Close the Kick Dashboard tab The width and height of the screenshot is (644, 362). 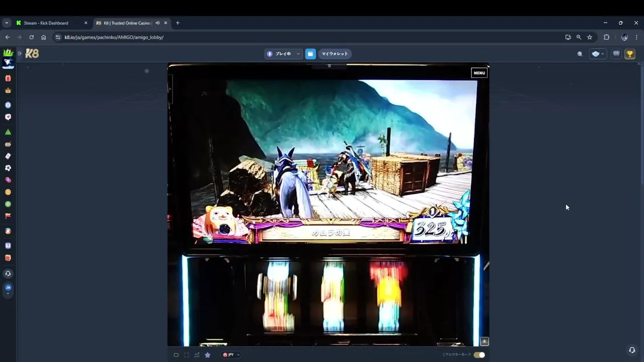point(86,23)
